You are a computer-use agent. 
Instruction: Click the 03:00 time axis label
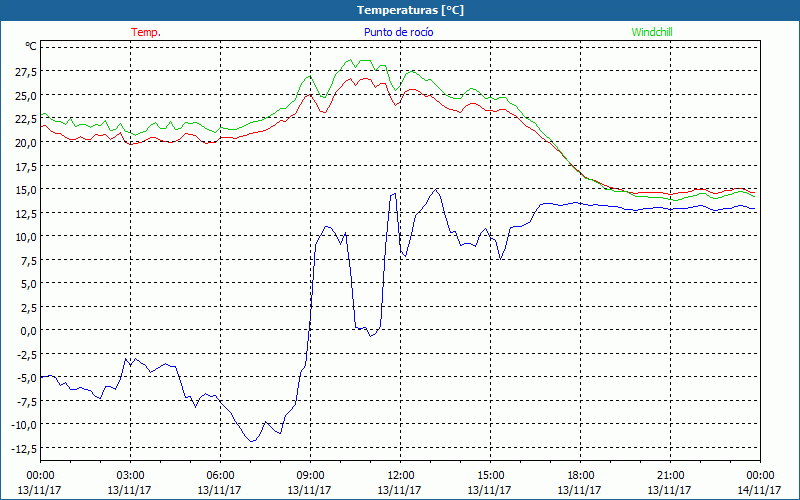pos(130,476)
